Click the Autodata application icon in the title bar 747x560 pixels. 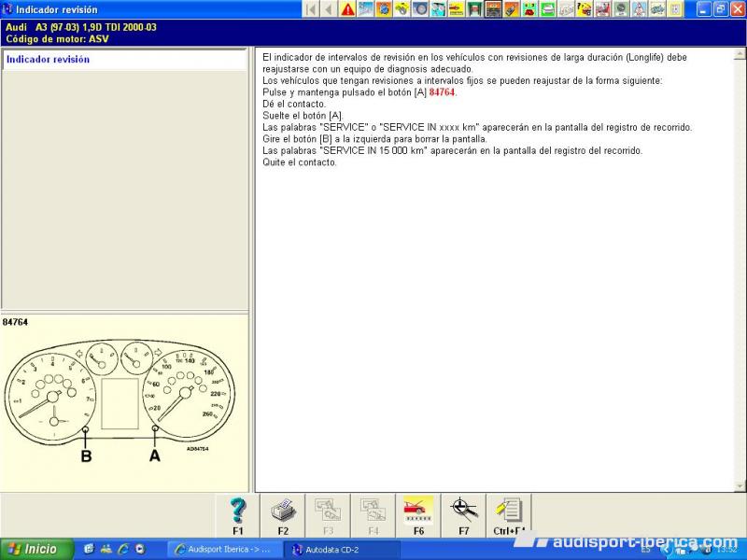click(7, 9)
